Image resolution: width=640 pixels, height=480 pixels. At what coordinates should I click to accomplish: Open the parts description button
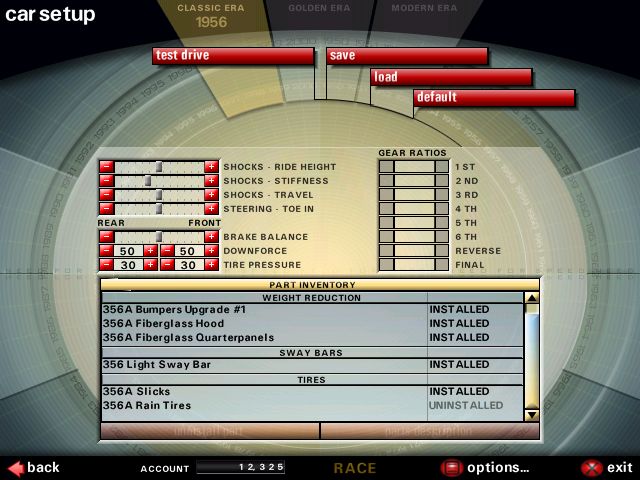click(430, 431)
